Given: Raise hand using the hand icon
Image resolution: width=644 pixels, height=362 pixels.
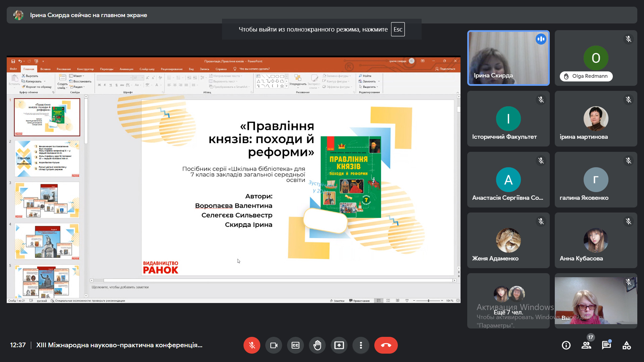Looking at the screenshot, I should point(317,345).
